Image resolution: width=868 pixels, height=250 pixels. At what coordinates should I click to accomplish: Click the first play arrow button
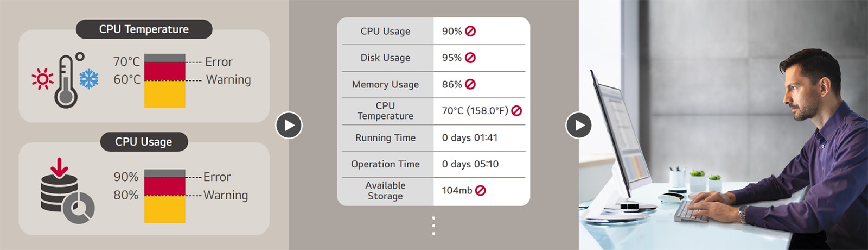(x=289, y=126)
